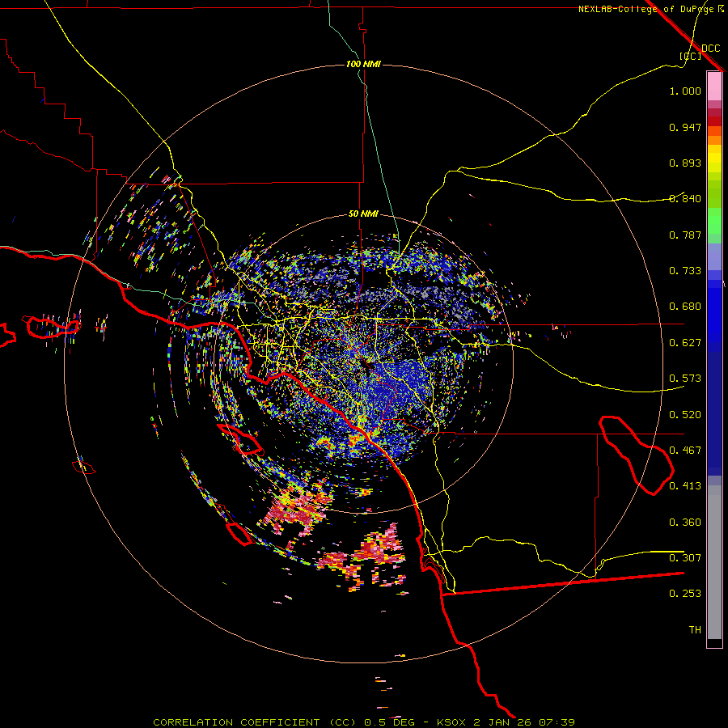Click the Correlation Coefficient KSOX caption text
This screenshot has width=728, height=728.
(364, 722)
